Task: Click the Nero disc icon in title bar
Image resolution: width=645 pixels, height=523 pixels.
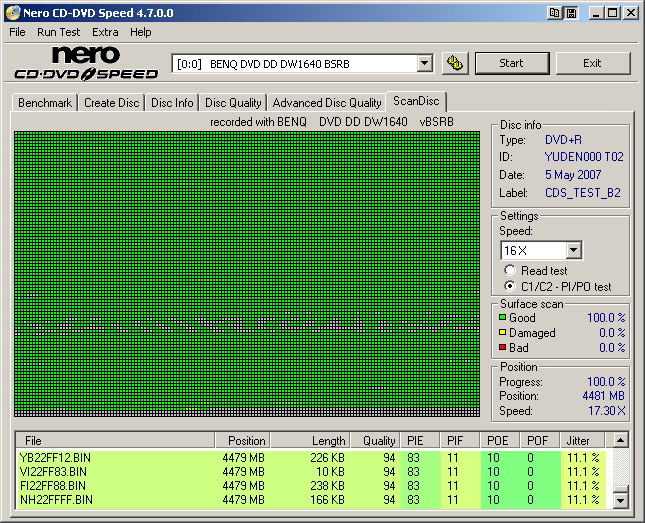Action: click(x=12, y=13)
